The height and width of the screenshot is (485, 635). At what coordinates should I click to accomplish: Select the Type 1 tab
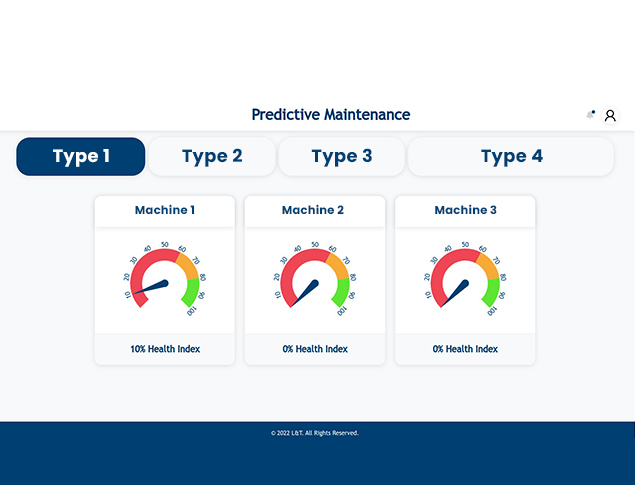81,156
